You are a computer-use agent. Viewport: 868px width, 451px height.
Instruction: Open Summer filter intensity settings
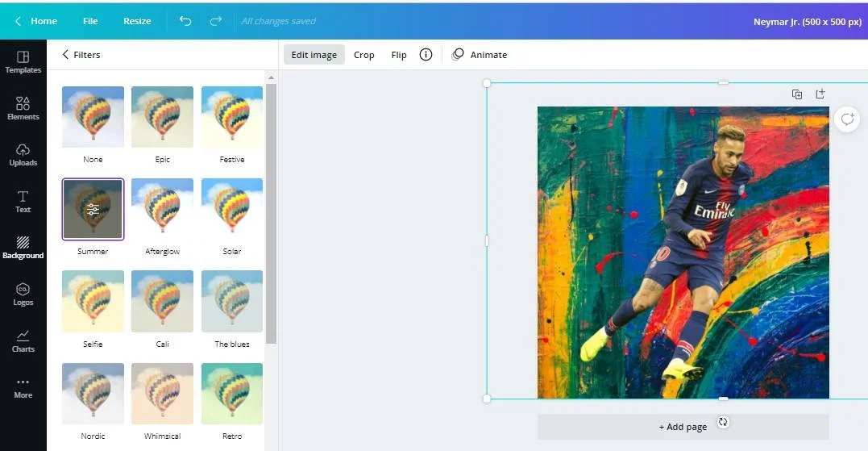click(x=93, y=210)
